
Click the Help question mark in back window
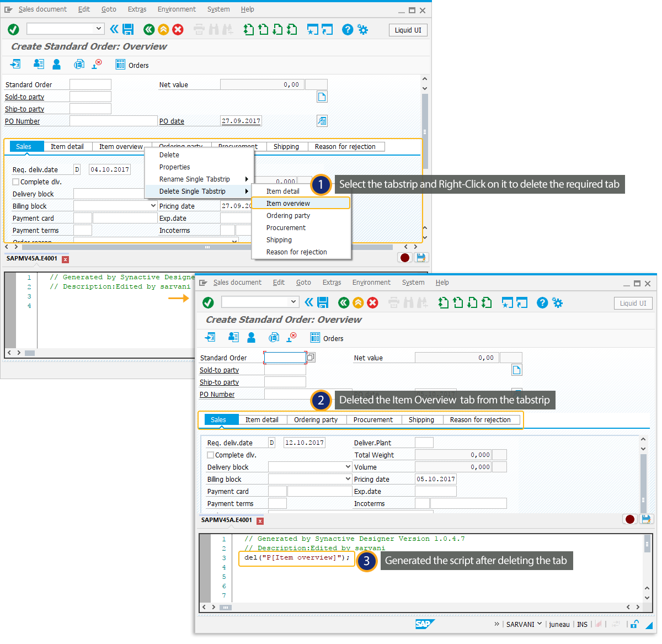348,29
